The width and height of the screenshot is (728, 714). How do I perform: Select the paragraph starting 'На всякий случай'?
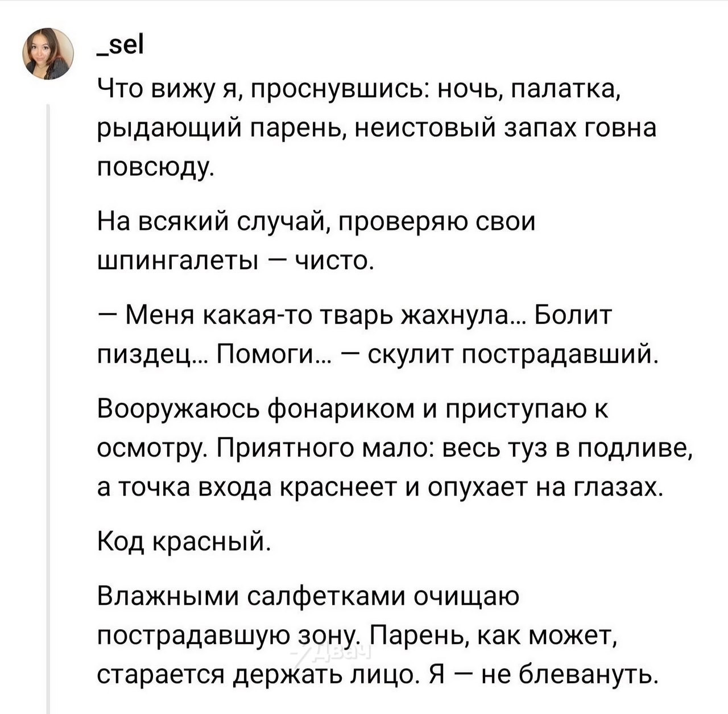[x=316, y=241]
